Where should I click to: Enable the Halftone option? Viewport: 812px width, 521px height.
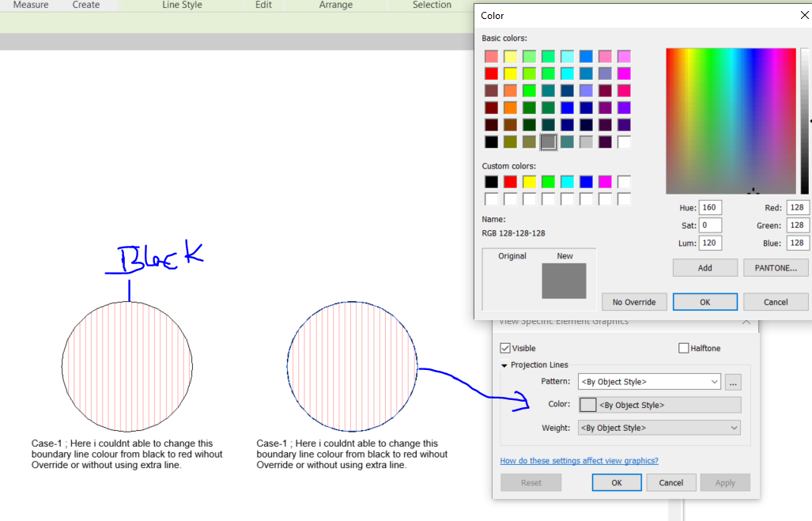pyautogui.click(x=683, y=348)
